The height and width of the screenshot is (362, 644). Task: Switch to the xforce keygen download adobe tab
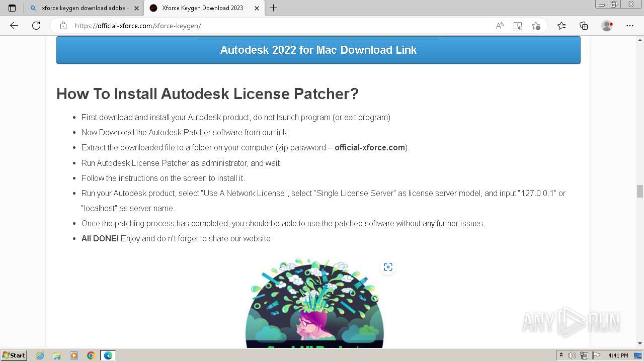[84, 8]
